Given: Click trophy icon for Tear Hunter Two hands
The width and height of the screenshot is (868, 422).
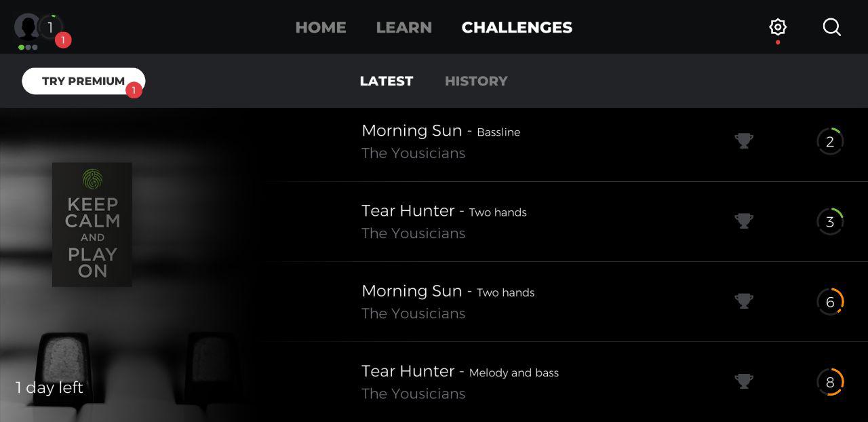Looking at the screenshot, I should 744,220.
